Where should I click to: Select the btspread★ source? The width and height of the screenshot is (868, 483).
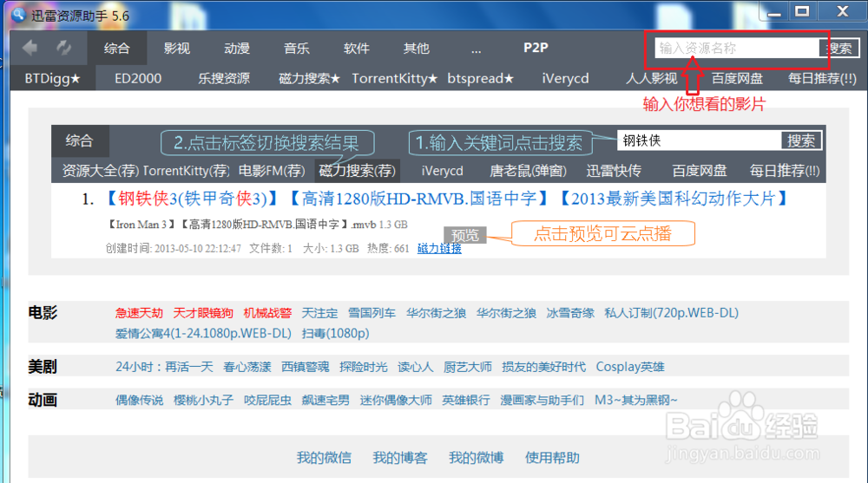[481, 79]
